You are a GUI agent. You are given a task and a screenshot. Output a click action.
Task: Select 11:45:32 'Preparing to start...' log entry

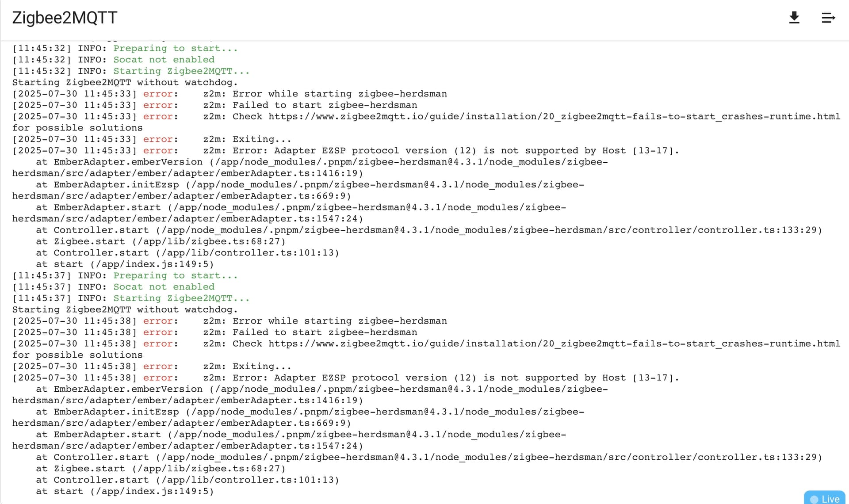click(125, 48)
